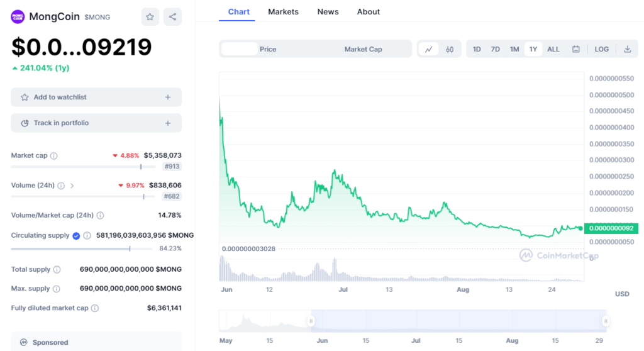Image resolution: width=644 pixels, height=351 pixels.
Task: Expand Add to watchlist plus
Action: [168, 97]
